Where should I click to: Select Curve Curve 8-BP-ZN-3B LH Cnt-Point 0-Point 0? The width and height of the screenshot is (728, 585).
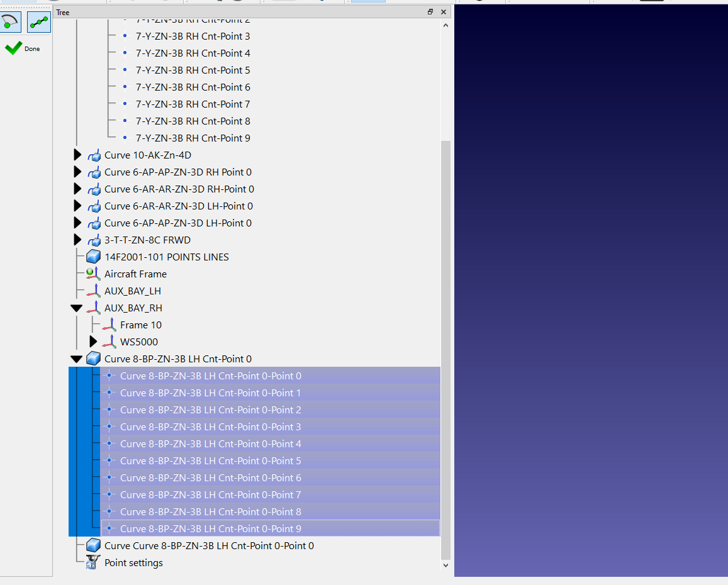[209, 545]
